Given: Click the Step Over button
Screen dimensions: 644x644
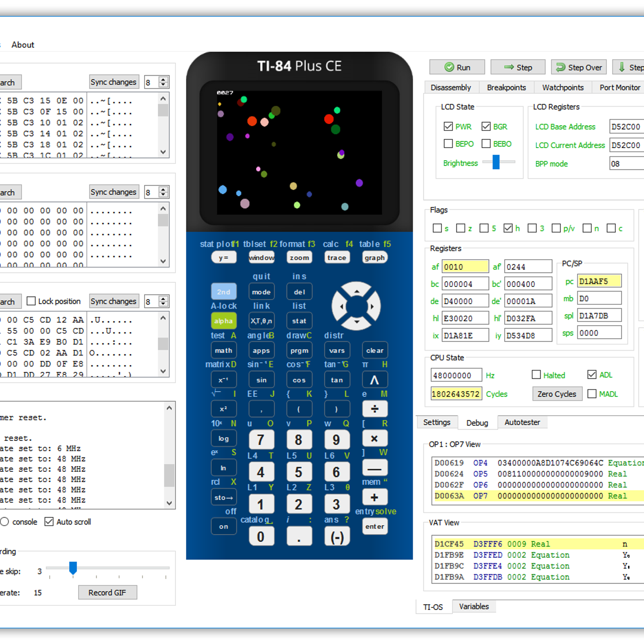Looking at the screenshot, I should tap(579, 67).
